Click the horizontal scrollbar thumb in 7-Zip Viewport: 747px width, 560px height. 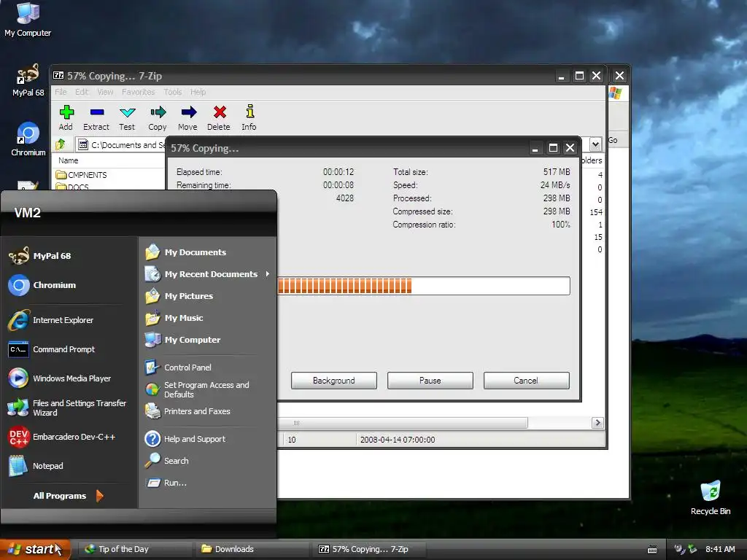pos(403,423)
